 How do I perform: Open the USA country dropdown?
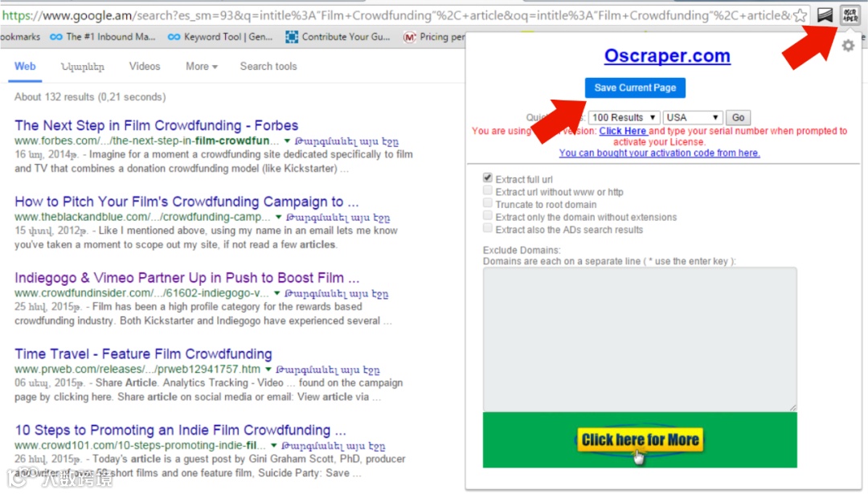coord(693,117)
